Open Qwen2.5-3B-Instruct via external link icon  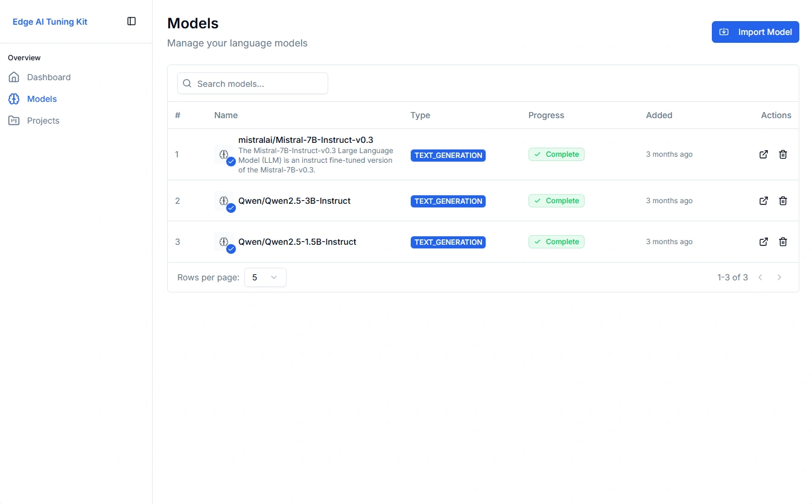click(x=763, y=201)
